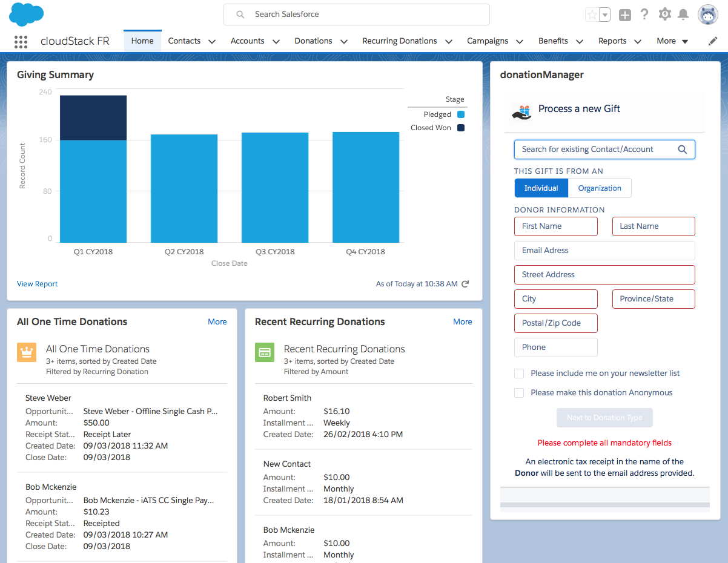This screenshot has width=728, height=563.
Task: Click the edit navigation pencil icon
Action: (713, 41)
